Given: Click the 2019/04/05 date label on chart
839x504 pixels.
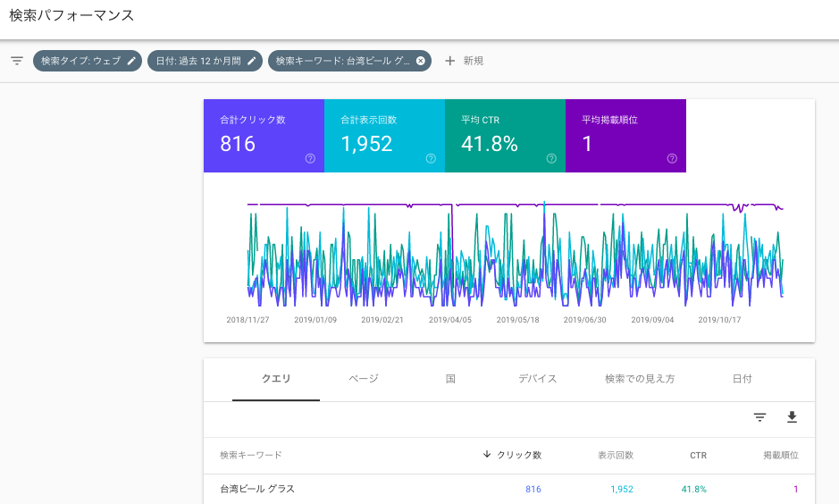Looking at the screenshot, I should [450, 320].
